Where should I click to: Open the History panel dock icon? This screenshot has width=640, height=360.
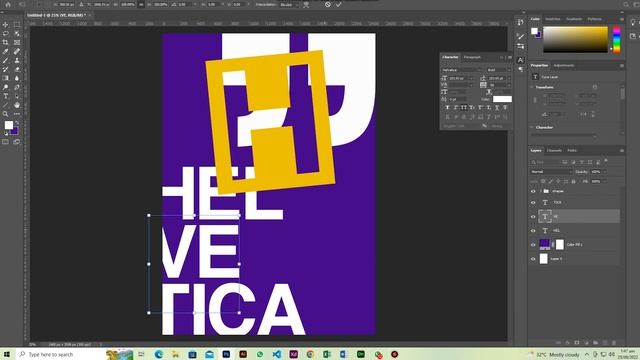(520, 22)
